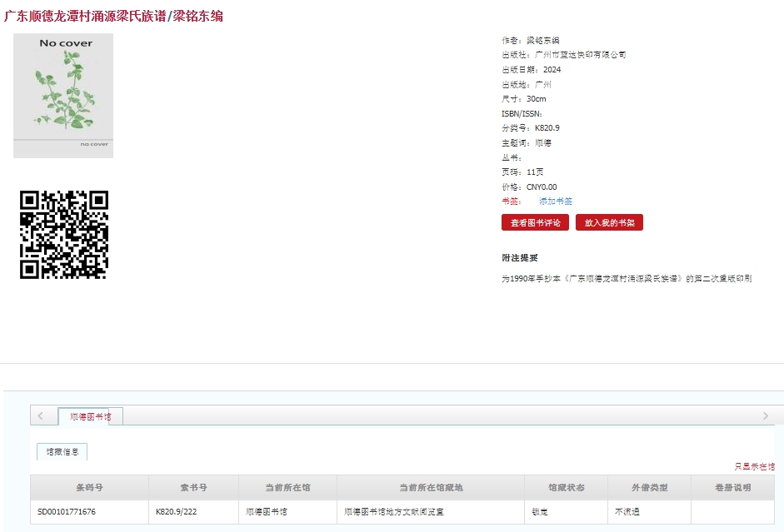Click the 放入我的书架 button

point(609,223)
